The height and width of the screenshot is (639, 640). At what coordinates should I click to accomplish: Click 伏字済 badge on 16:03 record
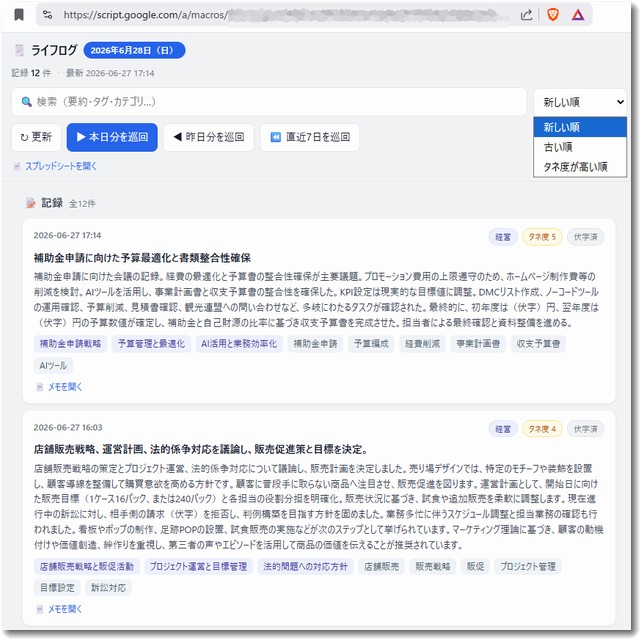[585, 429]
